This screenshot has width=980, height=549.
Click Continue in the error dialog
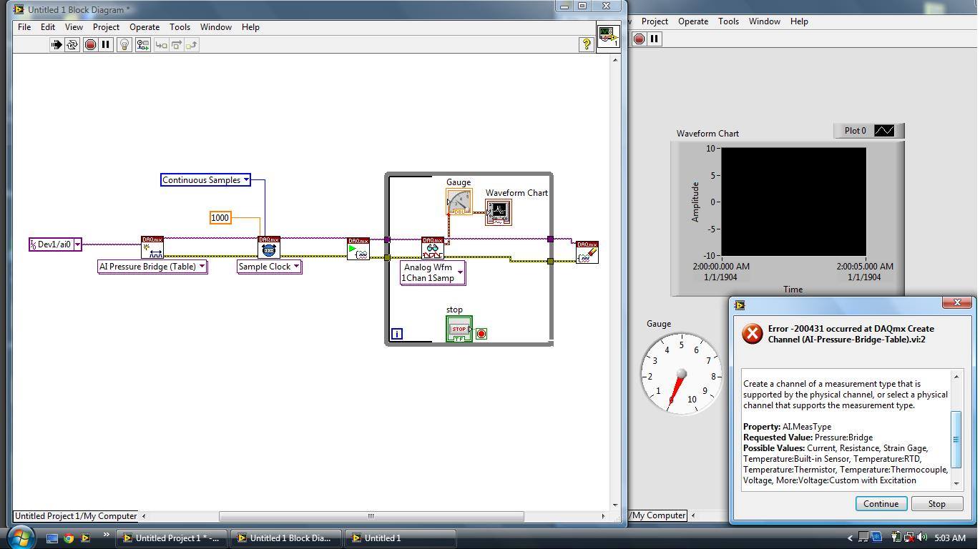point(881,504)
